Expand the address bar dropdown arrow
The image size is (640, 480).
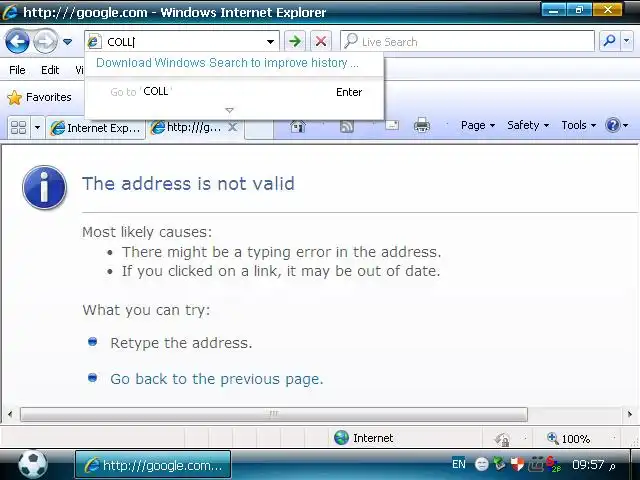click(x=270, y=42)
